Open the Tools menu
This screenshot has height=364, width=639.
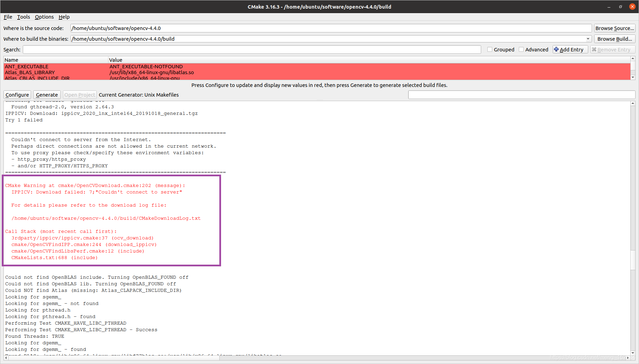pos(23,17)
